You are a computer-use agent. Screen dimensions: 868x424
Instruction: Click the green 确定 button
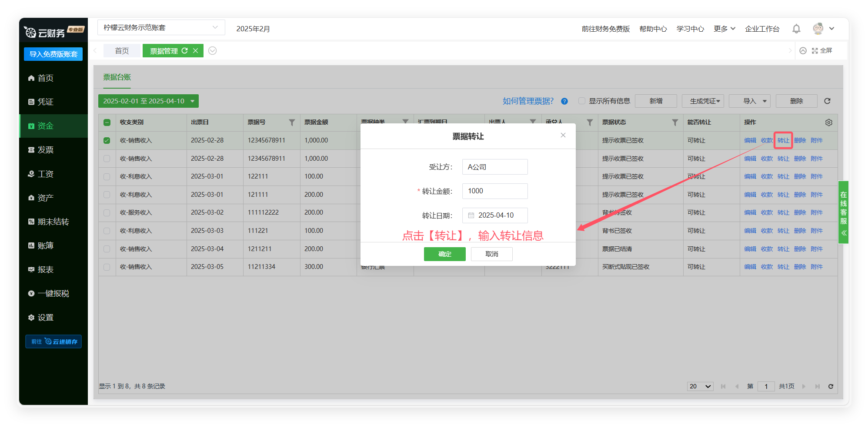click(x=444, y=254)
